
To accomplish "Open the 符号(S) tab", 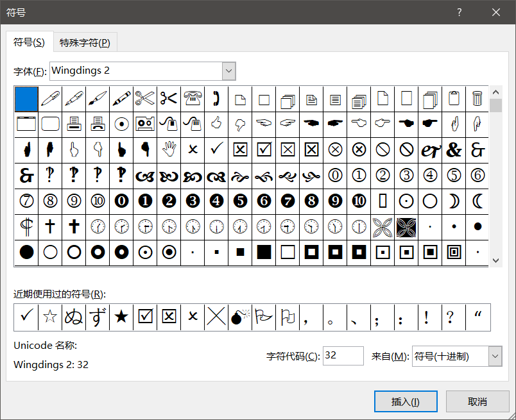I will coord(30,42).
